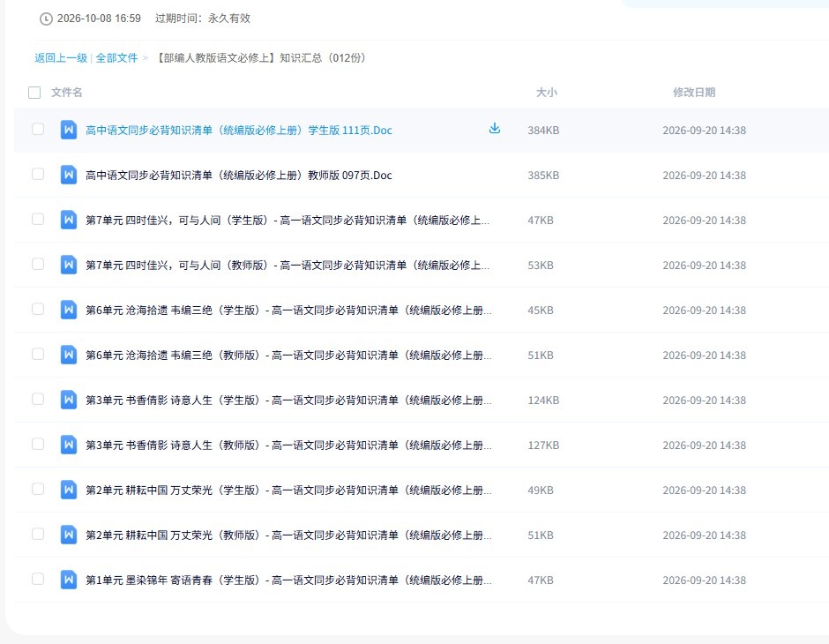Viewport: 829px width, 644px height.
Task: Open 第3单元 书香倩影 (学生版) file
Action: pyautogui.click(x=288, y=400)
